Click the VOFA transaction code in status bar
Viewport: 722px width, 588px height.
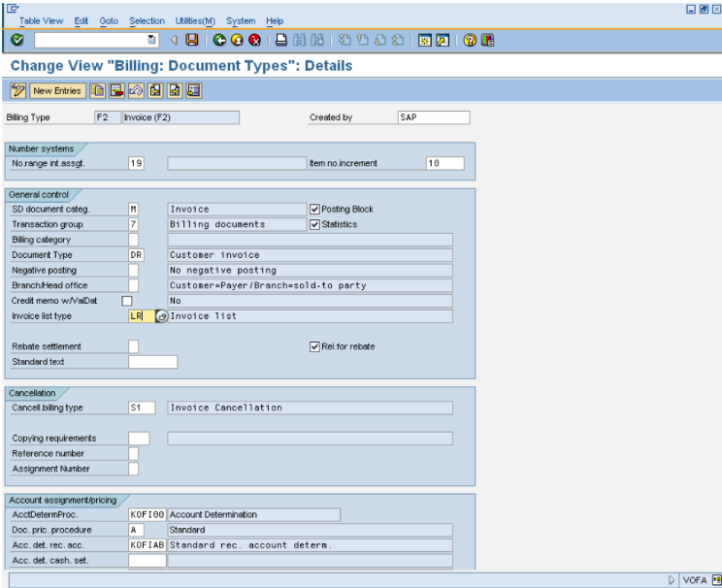pos(695,580)
